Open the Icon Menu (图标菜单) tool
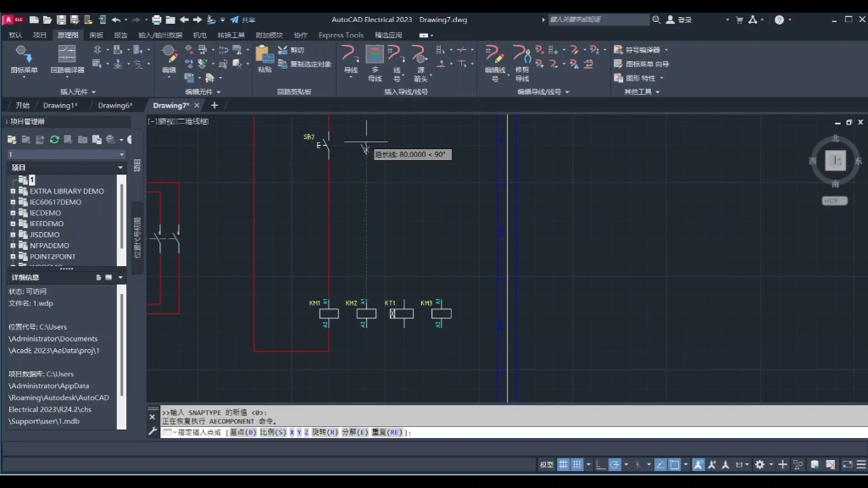Image resolution: width=868 pixels, height=488 pixels. pos(24,59)
